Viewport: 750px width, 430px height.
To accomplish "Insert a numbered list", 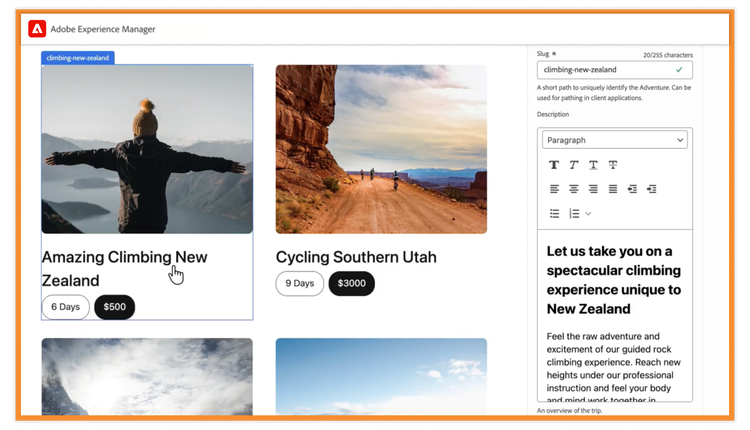I will [574, 213].
